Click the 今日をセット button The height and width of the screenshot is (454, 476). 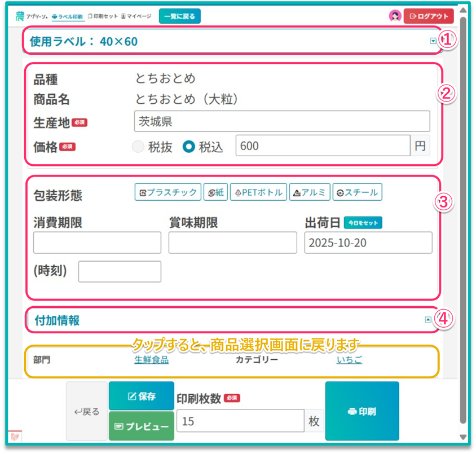(363, 223)
